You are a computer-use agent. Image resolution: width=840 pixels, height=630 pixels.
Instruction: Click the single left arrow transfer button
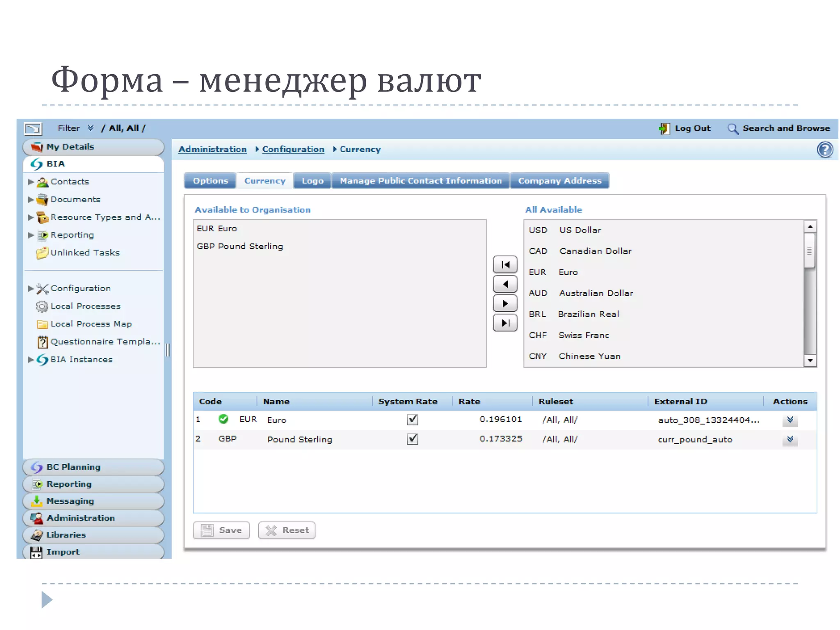(x=505, y=284)
